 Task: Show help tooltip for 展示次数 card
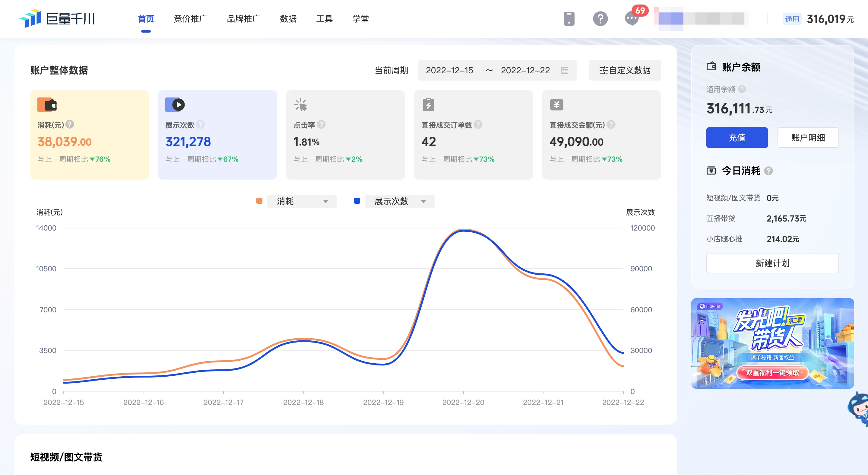200,125
